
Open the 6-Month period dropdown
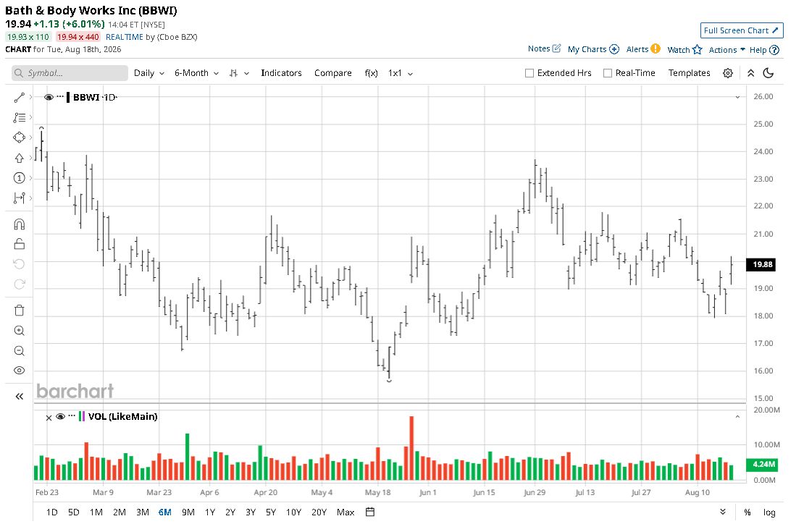(197, 73)
